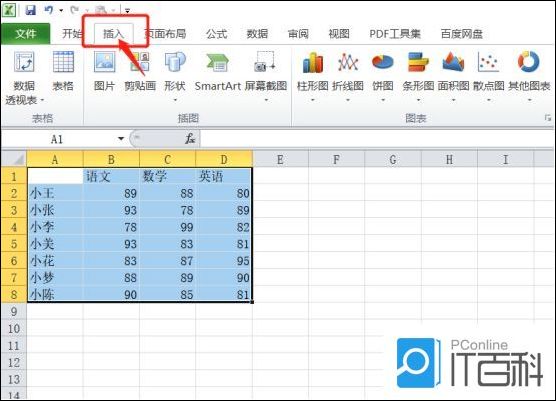
Task: Click cell containing 小李
Action: click(55, 227)
